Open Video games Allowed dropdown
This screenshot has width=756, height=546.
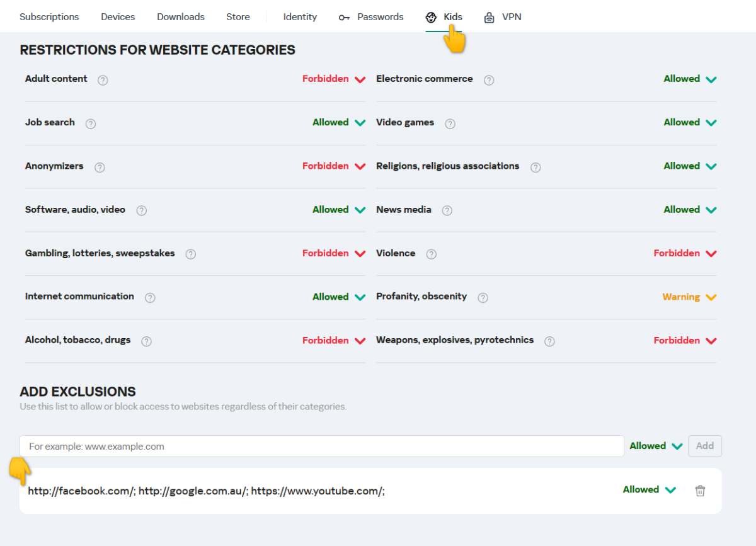pyautogui.click(x=690, y=123)
